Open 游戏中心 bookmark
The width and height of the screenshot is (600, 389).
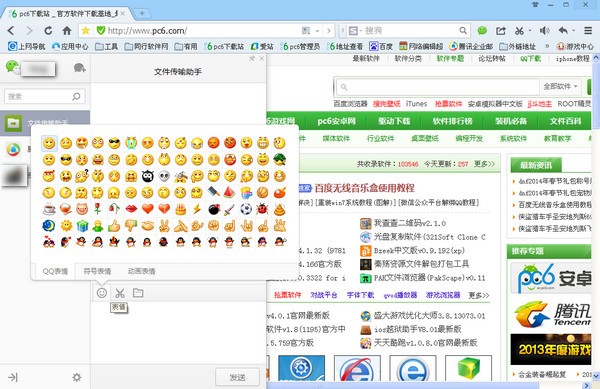pyautogui.click(x=575, y=46)
